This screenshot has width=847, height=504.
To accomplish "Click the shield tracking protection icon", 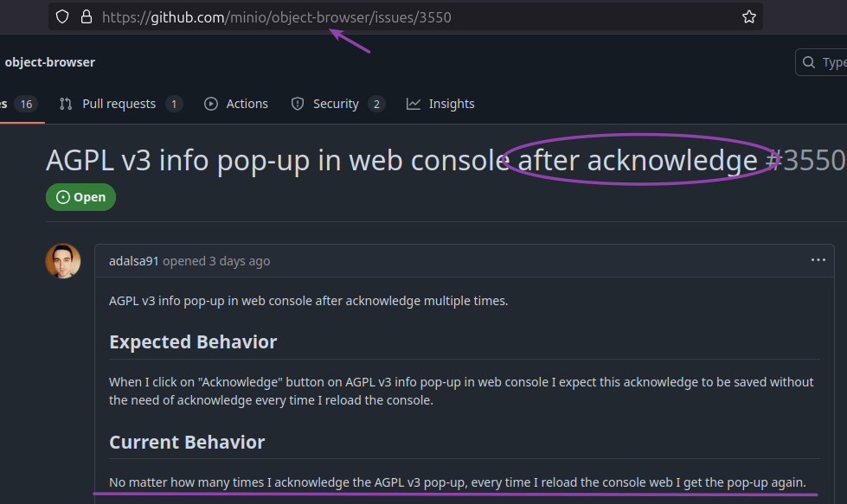I will tap(62, 16).
